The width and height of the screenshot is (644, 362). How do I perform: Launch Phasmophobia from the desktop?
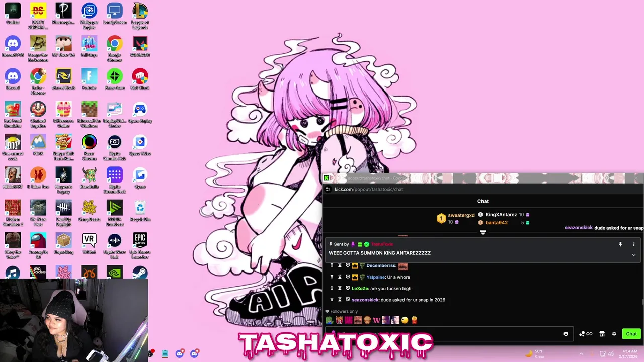tap(63, 14)
